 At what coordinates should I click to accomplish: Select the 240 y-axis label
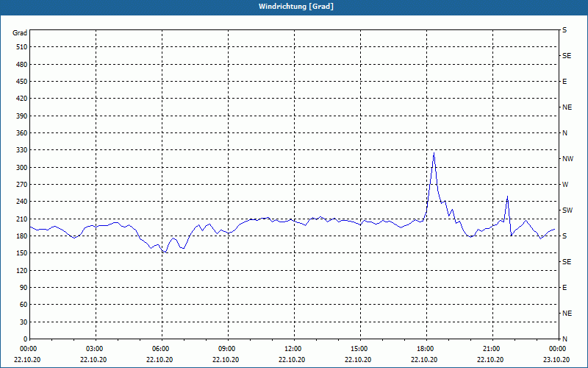(22, 202)
